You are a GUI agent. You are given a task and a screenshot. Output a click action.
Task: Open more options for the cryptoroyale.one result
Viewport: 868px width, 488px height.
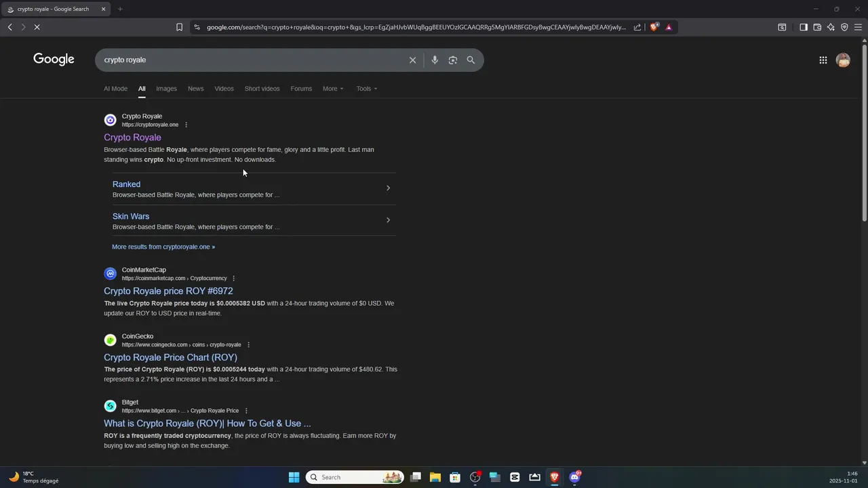tap(186, 125)
